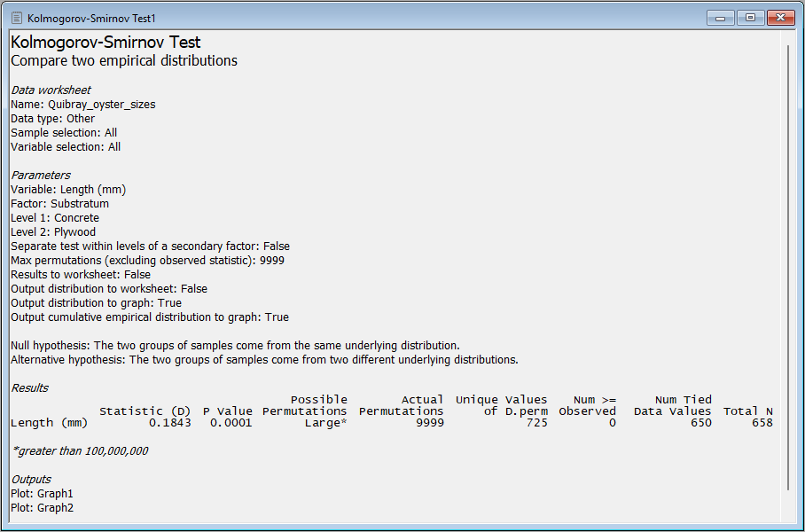805x532 pixels.
Task: Click the vertical scrollbar on the right
Action: click(x=788, y=266)
